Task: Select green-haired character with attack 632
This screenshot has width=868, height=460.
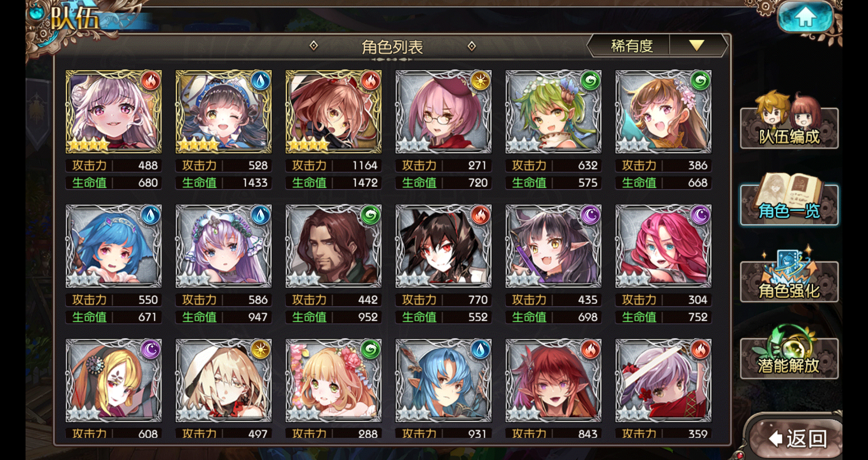Action: (x=553, y=112)
